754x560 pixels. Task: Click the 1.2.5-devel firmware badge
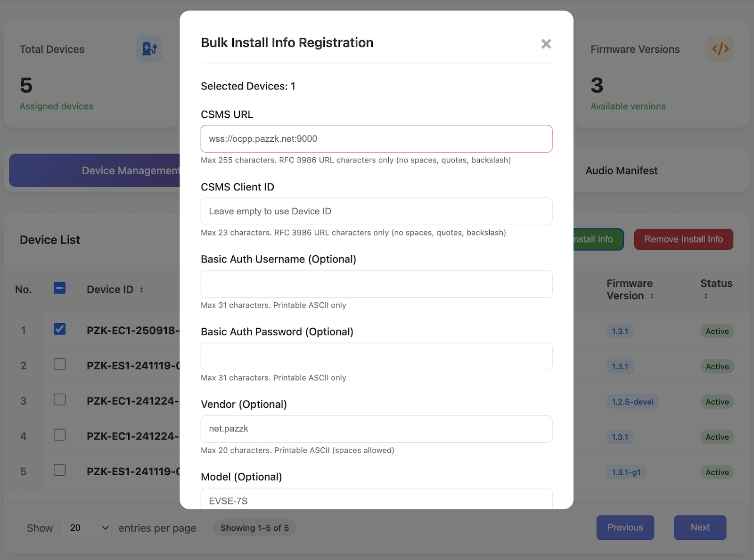tap(632, 402)
